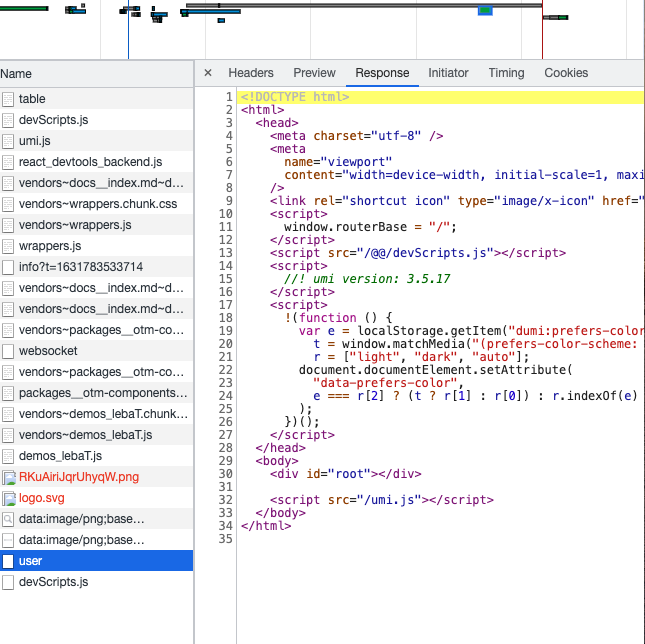Click the Name column header

tap(96, 74)
